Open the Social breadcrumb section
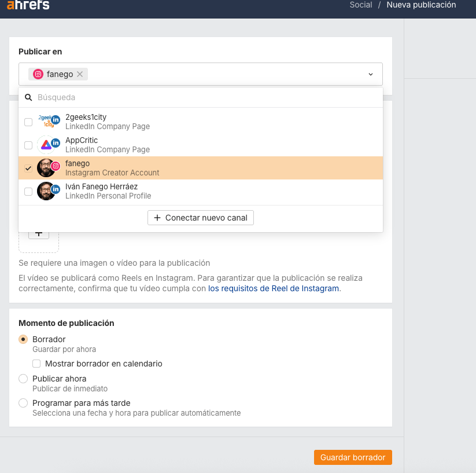 click(360, 5)
